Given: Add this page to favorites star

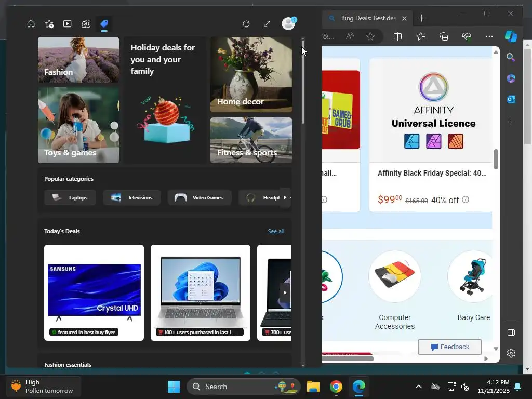Looking at the screenshot, I should [370, 36].
